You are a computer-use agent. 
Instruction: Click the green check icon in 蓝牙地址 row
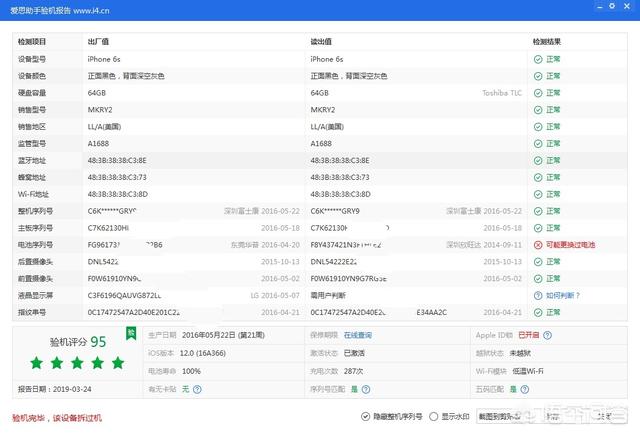[538, 160]
